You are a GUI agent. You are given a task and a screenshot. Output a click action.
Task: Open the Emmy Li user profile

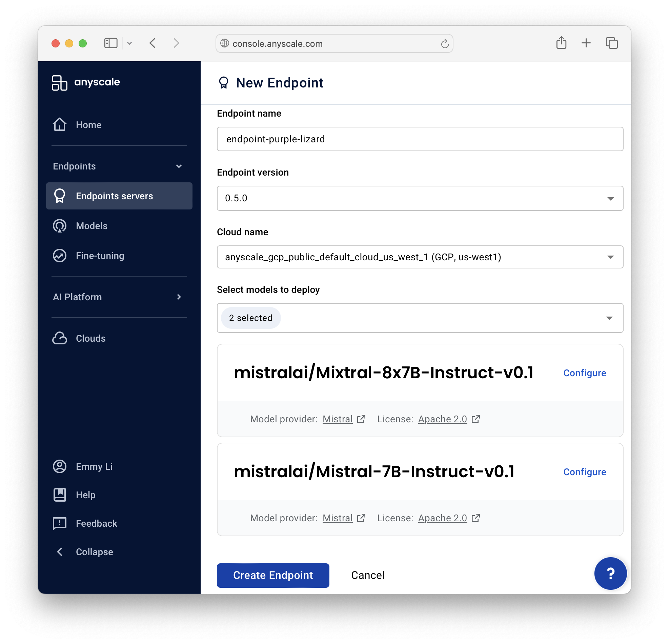(119, 466)
